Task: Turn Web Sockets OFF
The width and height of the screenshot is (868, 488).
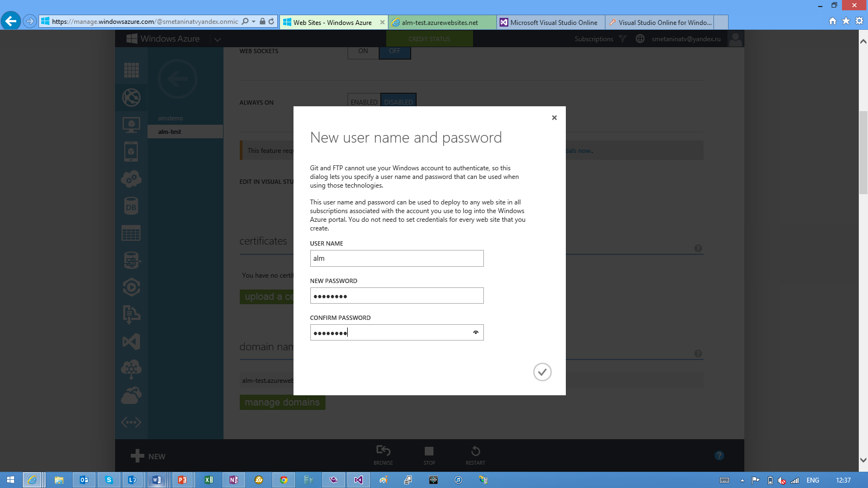Action: click(394, 52)
